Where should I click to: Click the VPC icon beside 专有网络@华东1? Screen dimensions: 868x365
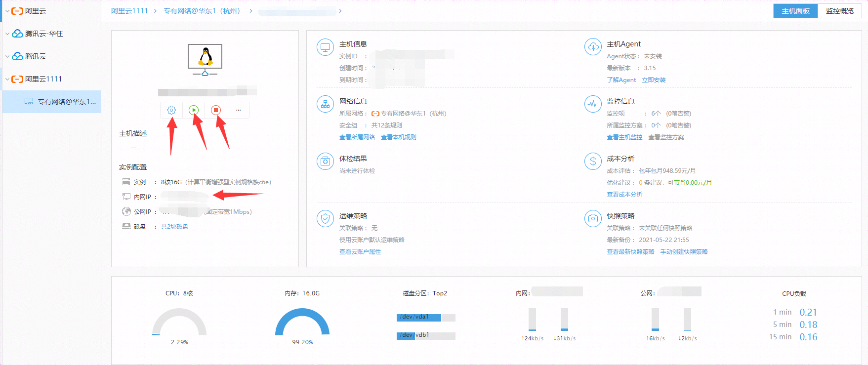click(30, 102)
